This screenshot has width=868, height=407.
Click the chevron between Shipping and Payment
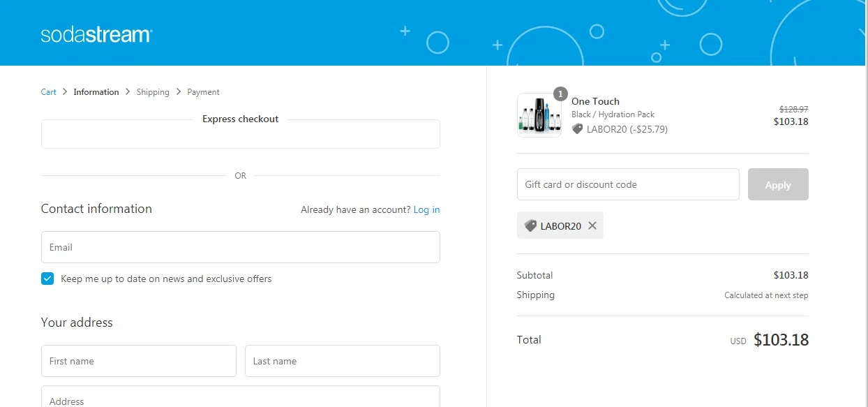pyautogui.click(x=179, y=91)
